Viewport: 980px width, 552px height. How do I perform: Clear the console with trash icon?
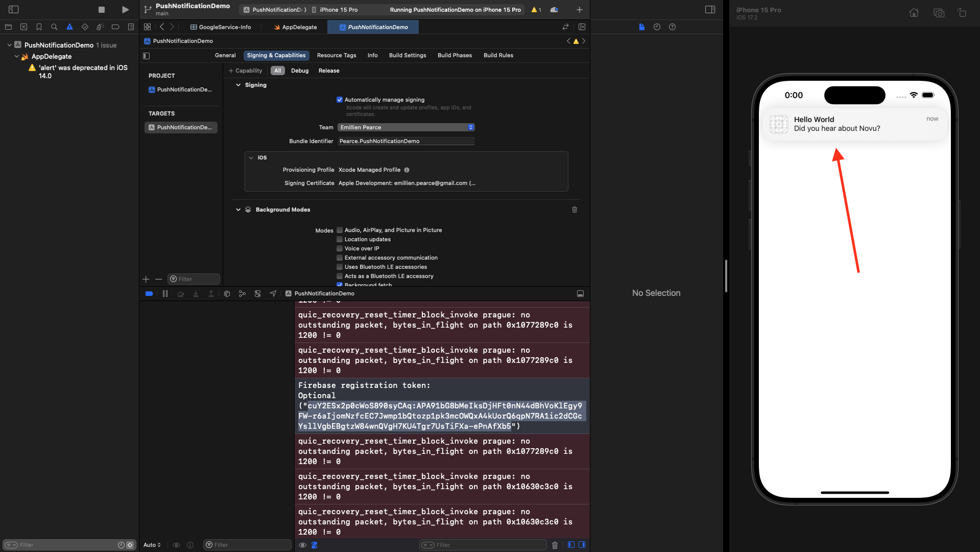coord(555,545)
